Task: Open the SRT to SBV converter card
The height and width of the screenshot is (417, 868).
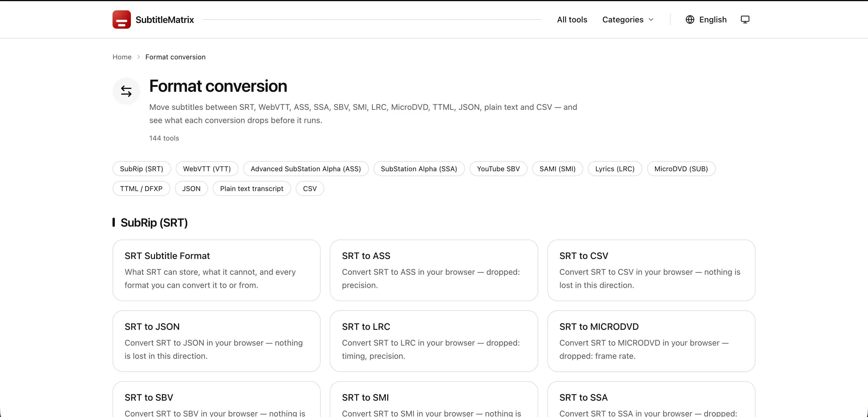Action: coord(216,400)
